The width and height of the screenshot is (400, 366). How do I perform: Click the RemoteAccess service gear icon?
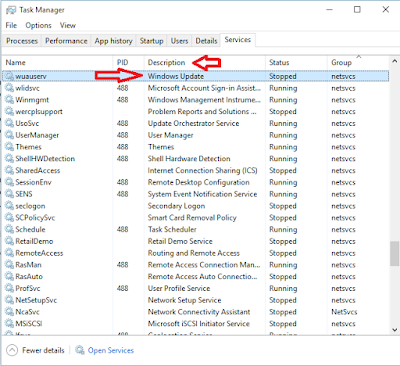(x=10, y=253)
